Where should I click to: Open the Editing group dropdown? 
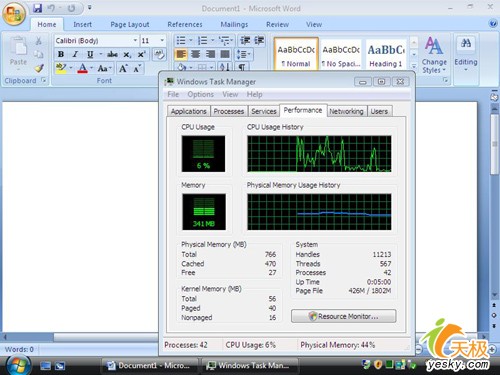(x=466, y=55)
